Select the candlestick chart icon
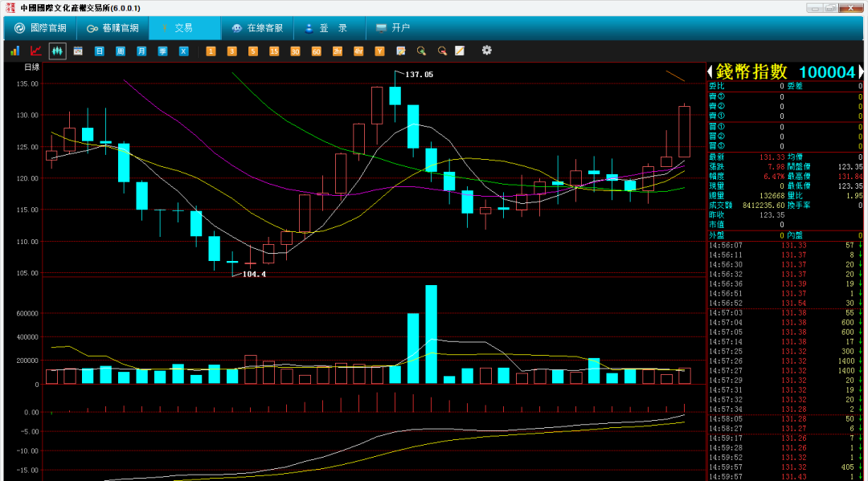 57,51
